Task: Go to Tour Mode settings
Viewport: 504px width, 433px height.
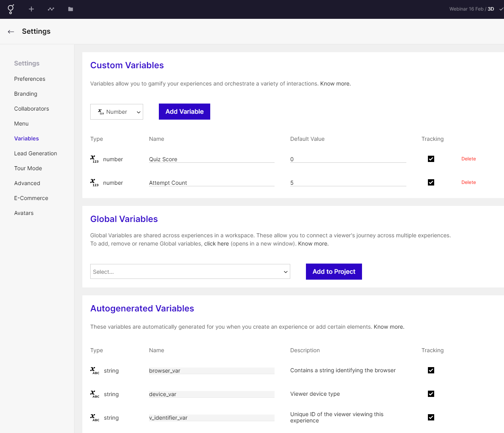Action: (x=28, y=168)
